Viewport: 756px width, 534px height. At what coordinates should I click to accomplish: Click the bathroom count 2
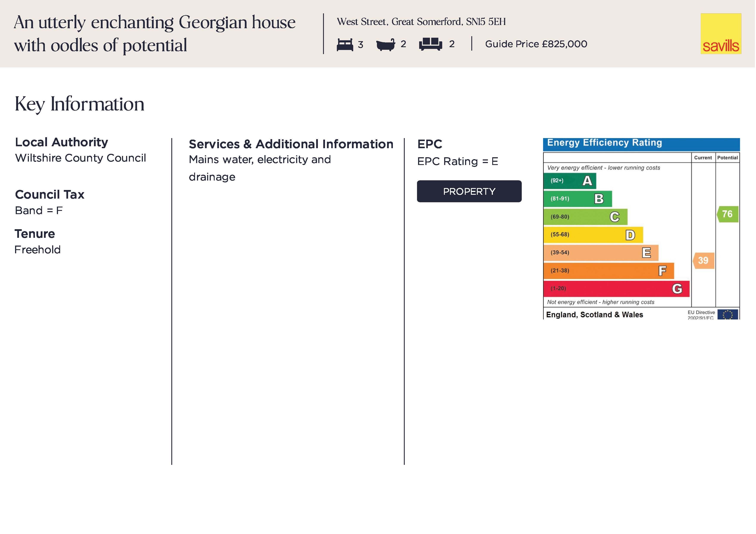404,44
